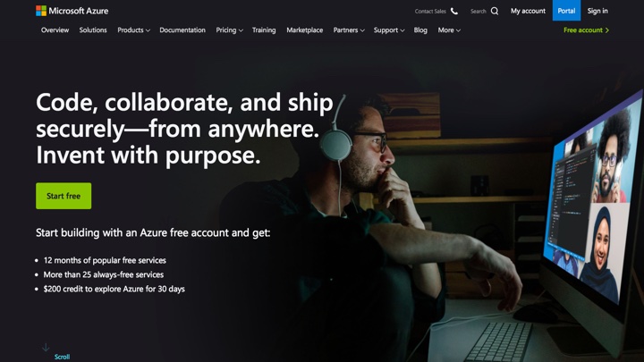This screenshot has height=362, width=644.
Task: Select Training in the navigation bar
Action: click(x=264, y=30)
